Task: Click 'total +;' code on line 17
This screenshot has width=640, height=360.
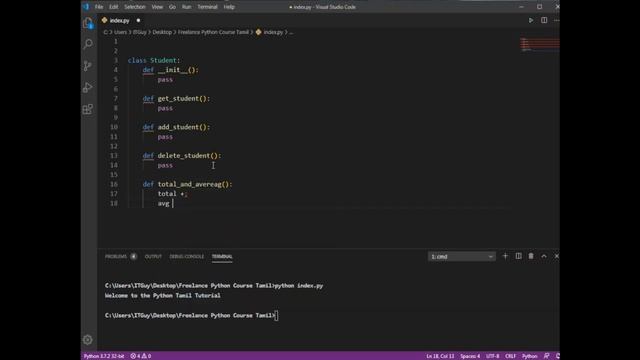Action: coord(172,194)
